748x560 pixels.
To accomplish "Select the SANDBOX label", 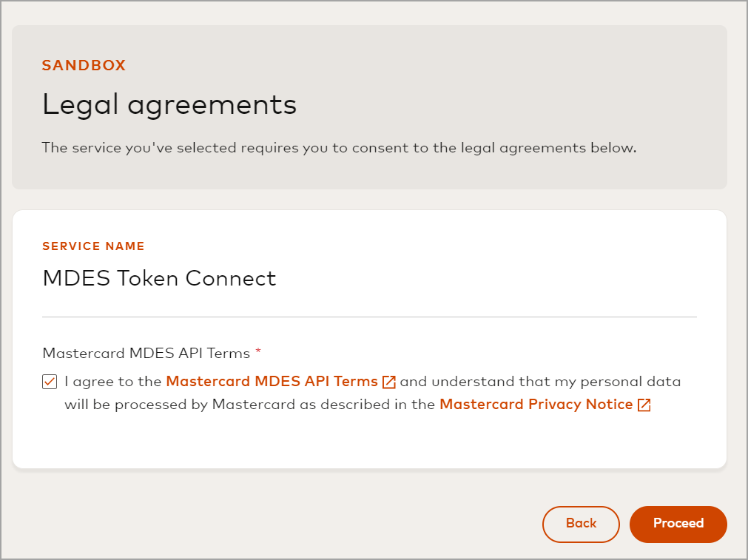I will [x=84, y=65].
